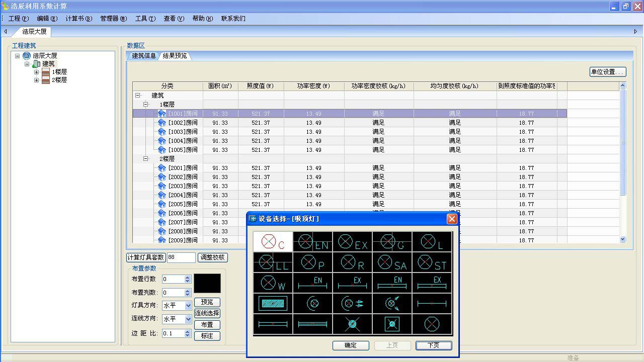Close the 设备选择 dialog
The height and width of the screenshot is (362, 644).
click(452, 219)
